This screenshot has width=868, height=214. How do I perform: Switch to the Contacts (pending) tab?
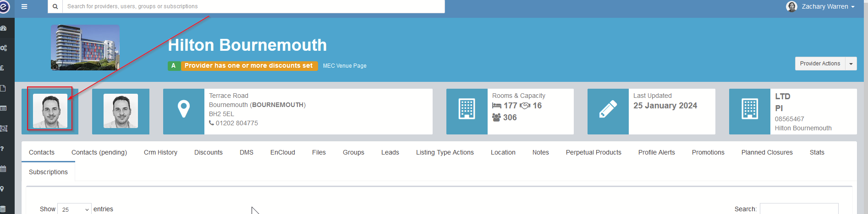99,152
